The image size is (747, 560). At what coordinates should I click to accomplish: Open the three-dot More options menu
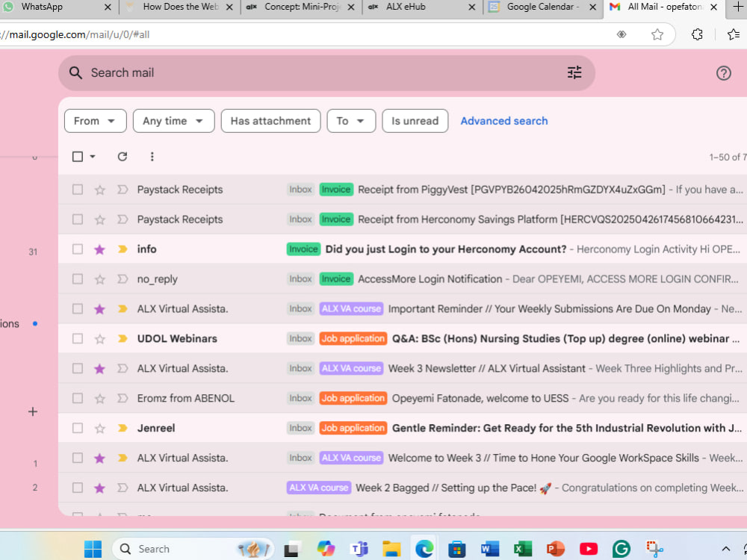(152, 157)
